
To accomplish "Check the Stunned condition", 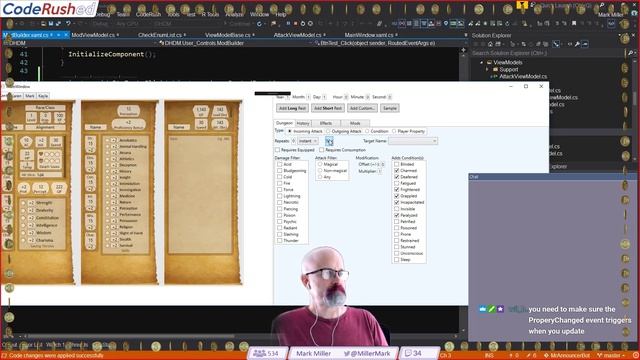I will 396,247.
